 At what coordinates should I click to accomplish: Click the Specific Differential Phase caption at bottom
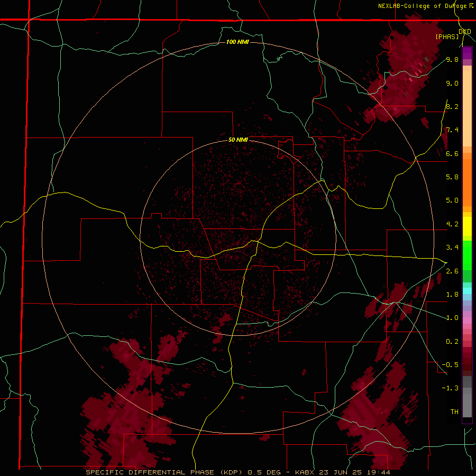237,472
